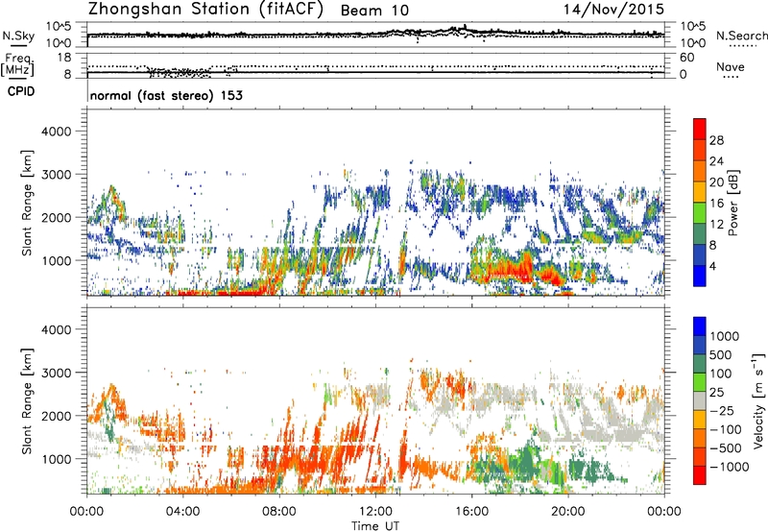
Task: Click the power colorbar value 4
Action: [712, 266]
